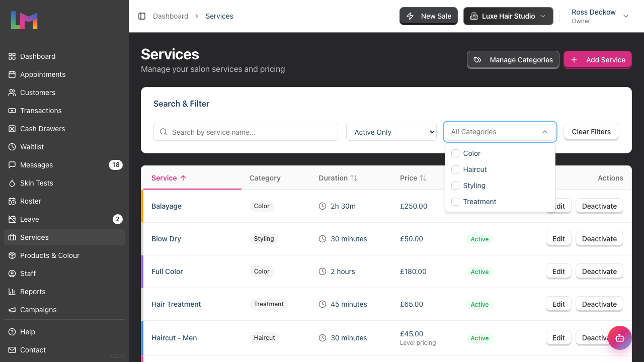Click the Clear Filters button
Viewport: 644px width, 362px height.
591,132
